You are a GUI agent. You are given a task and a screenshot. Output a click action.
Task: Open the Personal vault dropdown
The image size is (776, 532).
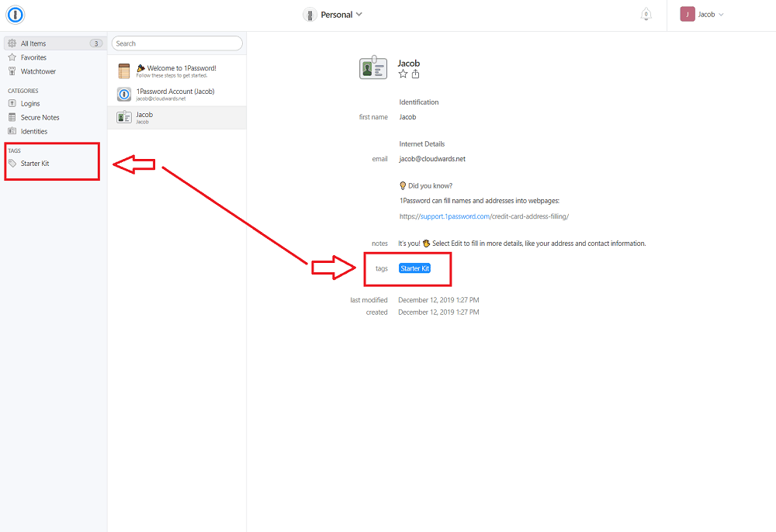pyautogui.click(x=333, y=14)
